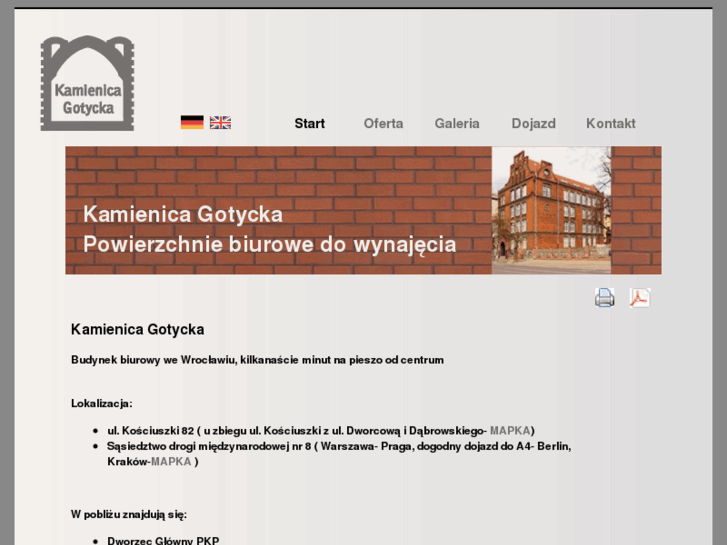
Task: Open the Start menu item
Action: (x=309, y=124)
